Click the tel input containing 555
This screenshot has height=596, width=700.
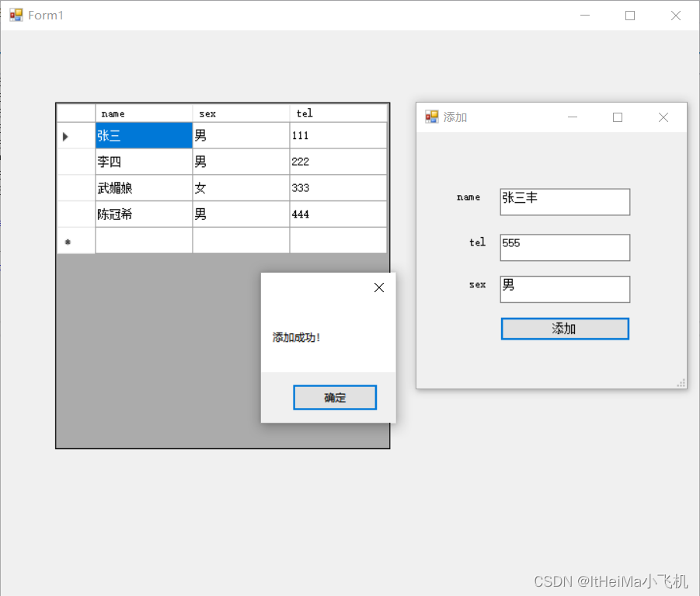[x=565, y=247]
